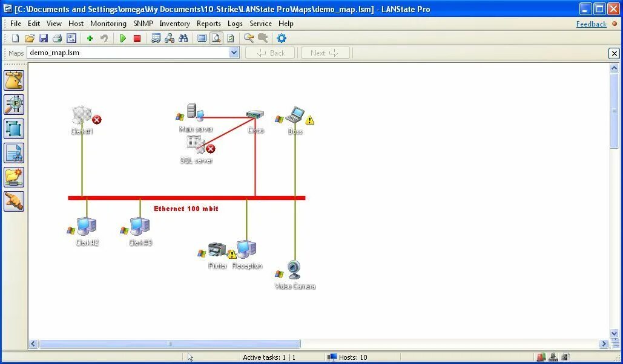Select the Printer device icon
623x364 pixels.
217,250
